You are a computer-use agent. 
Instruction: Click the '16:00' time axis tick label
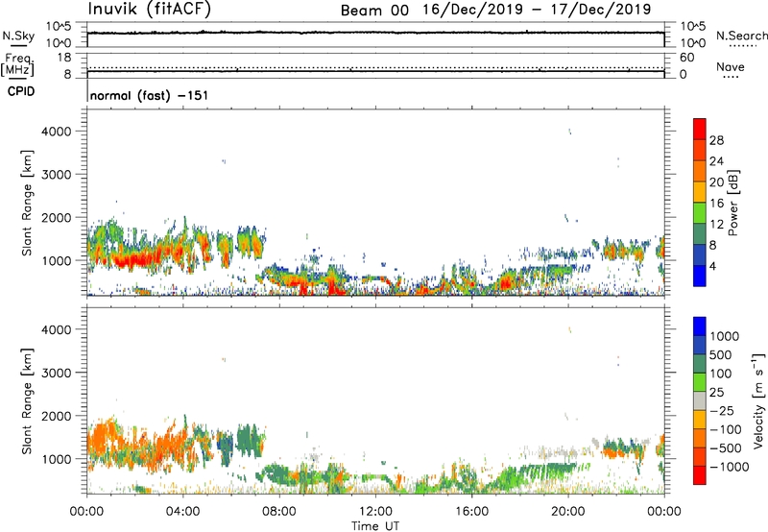(471, 512)
